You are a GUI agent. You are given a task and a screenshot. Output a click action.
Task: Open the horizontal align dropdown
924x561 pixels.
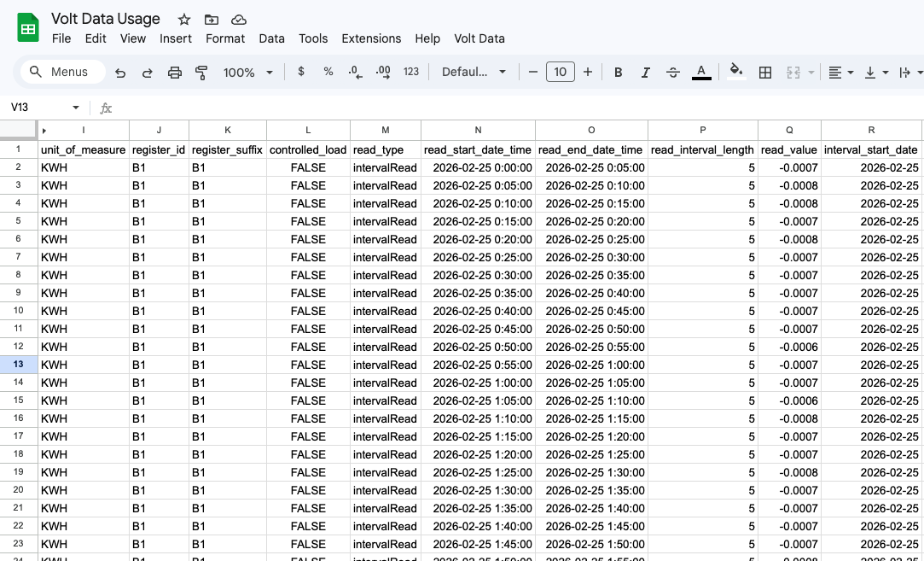click(840, 72)
